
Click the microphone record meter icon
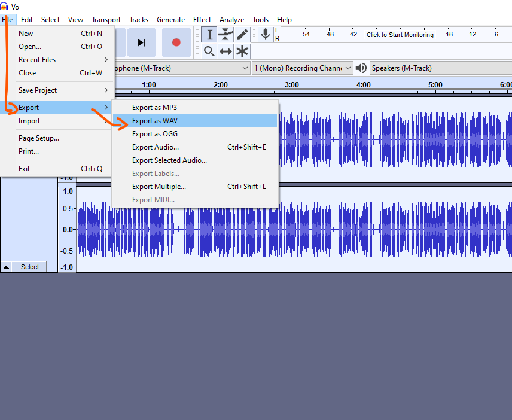coord(266,34)
